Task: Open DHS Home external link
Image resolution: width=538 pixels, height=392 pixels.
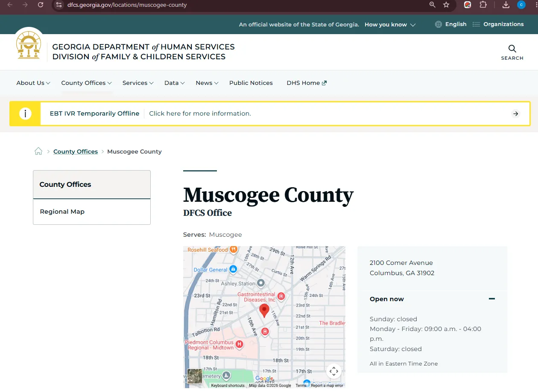Action: [x=307, y=83]
